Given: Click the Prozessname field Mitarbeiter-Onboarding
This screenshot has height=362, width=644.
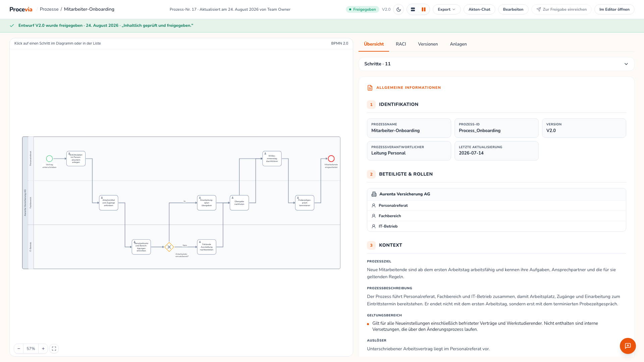Looking at the screenshot, I should 409,128.
